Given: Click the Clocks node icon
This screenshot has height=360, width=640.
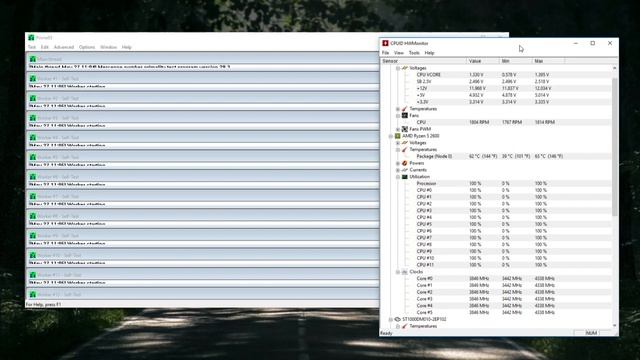Looking at the screenshot, I should pos(404,272).
